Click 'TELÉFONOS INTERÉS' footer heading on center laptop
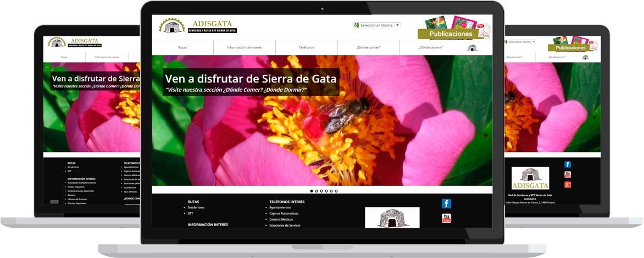 tap(287, 202)
